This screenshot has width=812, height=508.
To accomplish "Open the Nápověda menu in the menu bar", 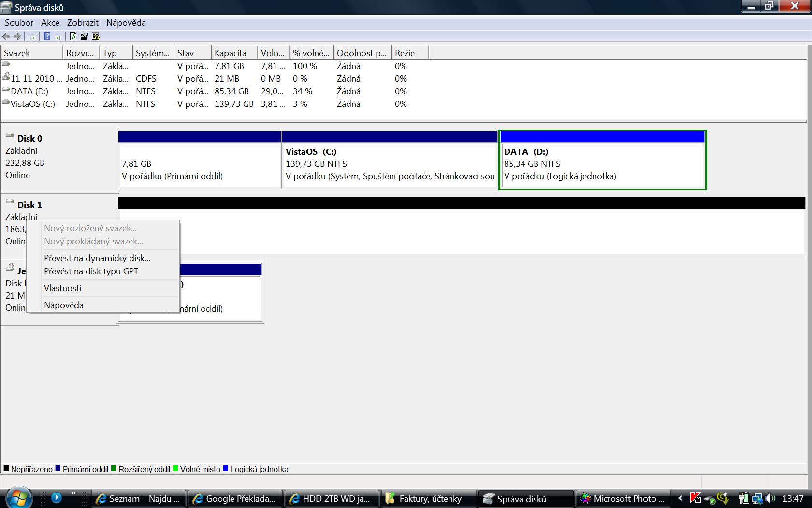I will point(126,23).
